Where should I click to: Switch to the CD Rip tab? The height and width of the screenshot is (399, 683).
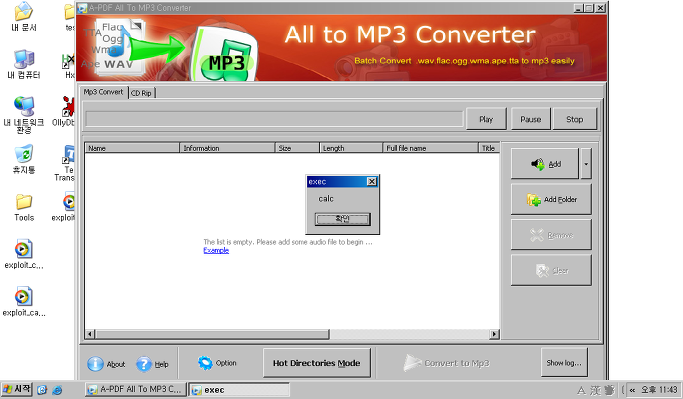(142, 93)
